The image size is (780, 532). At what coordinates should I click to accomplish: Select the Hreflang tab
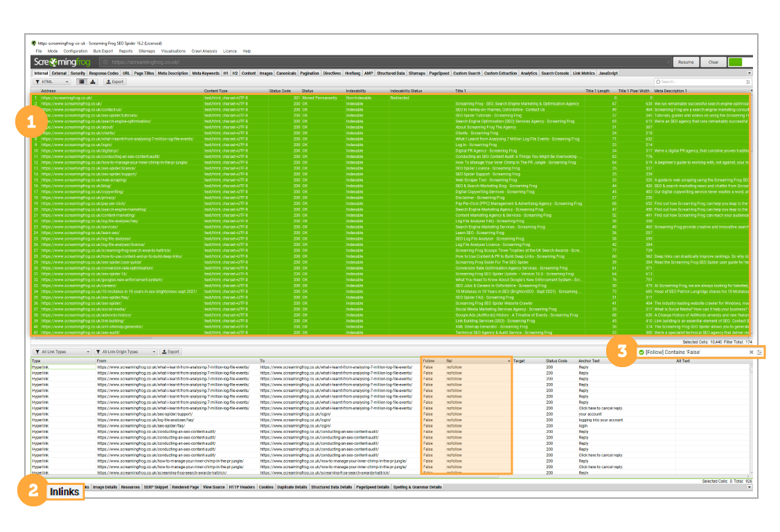pos(353,73)
